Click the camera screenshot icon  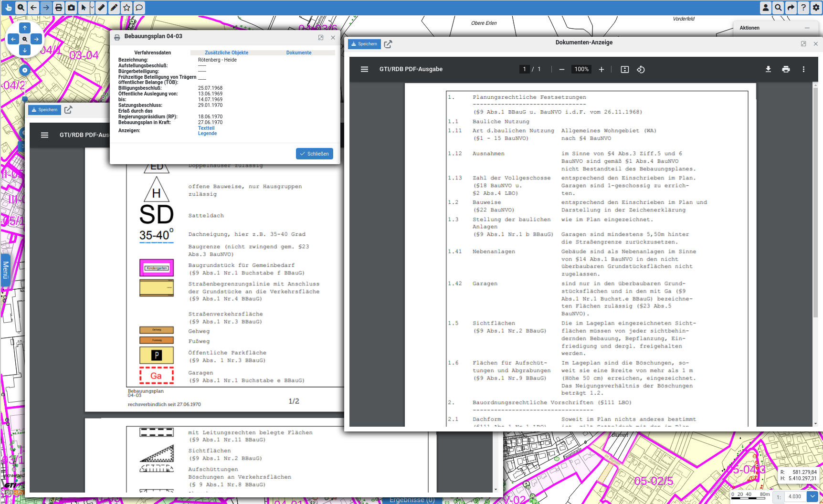click(71, 8)
